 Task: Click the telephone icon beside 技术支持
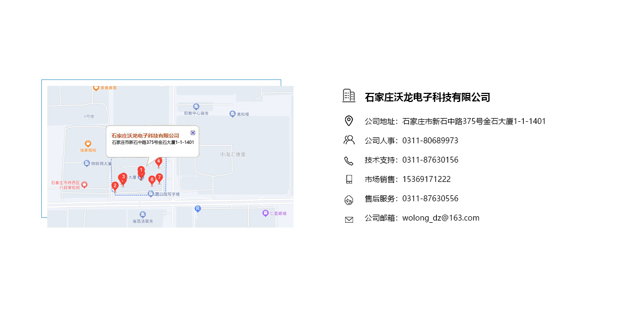click(x=349, y=159)
